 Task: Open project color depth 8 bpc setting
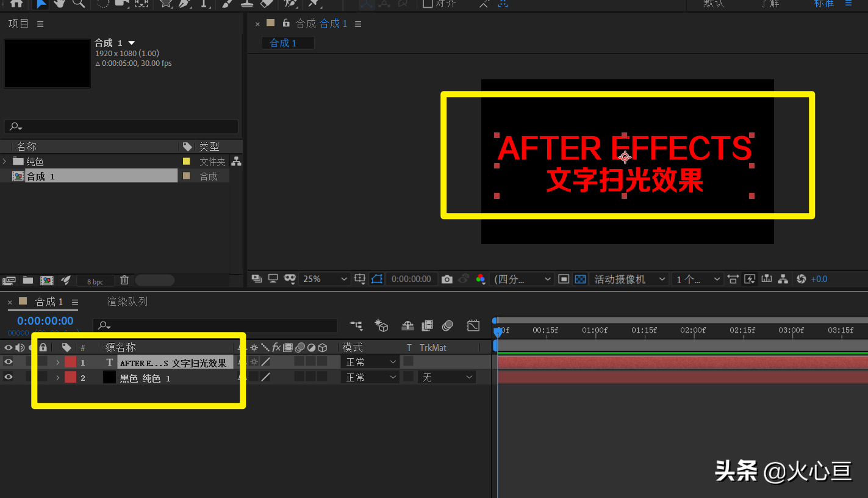(x=95, y=281)
